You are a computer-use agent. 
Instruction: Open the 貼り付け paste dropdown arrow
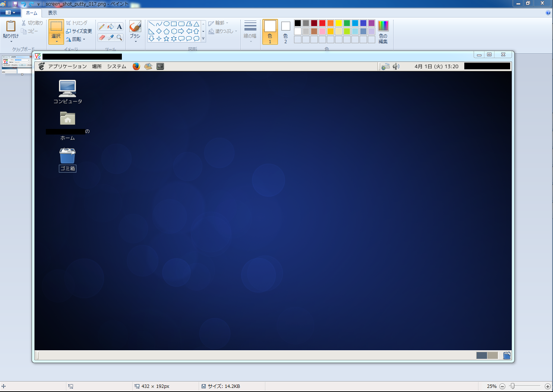[x=11, y=41]
